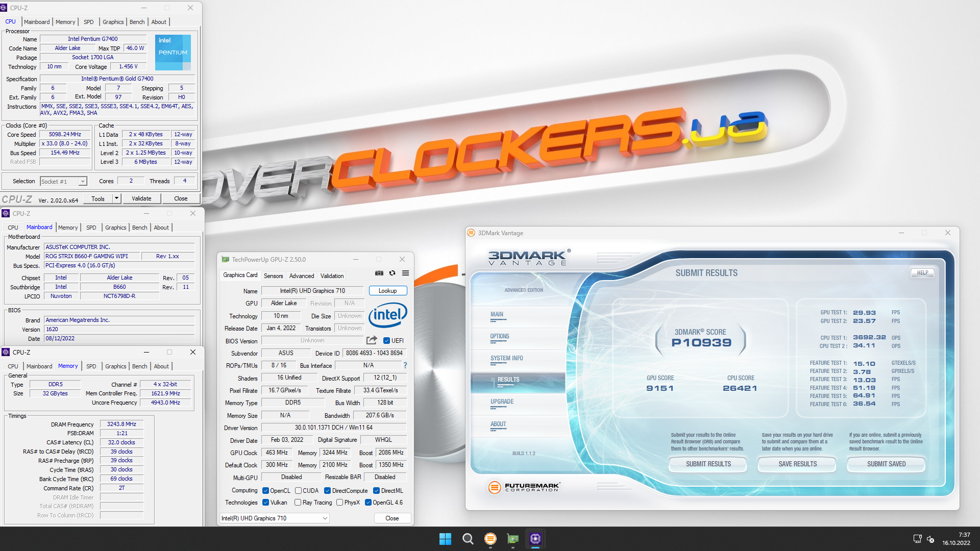
Task: Click SUBMIT SAVED in 3DMark Vantage
Action: click(x=886, y=464)
